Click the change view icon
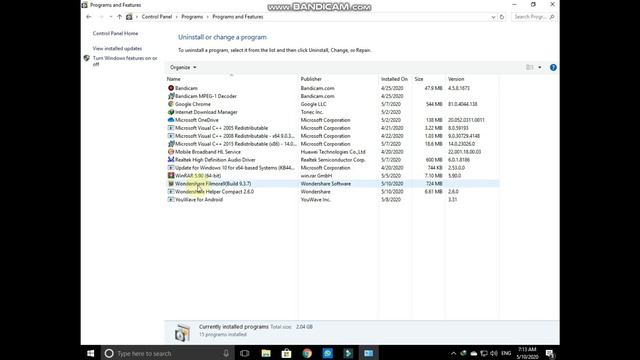 coord(529,67)
